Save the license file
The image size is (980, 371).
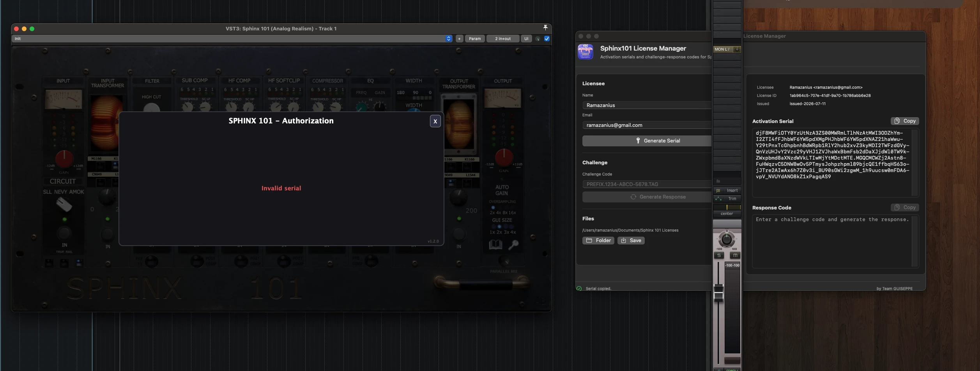click(631, 241)
